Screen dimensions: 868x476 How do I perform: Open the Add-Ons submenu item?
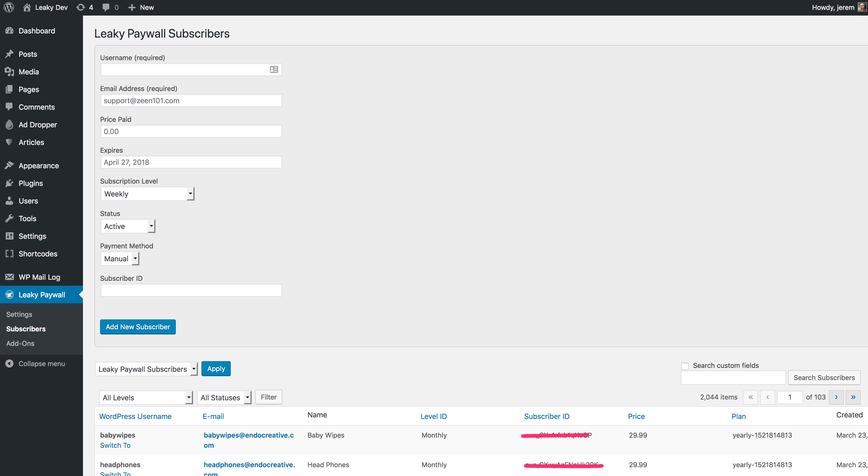20,343
